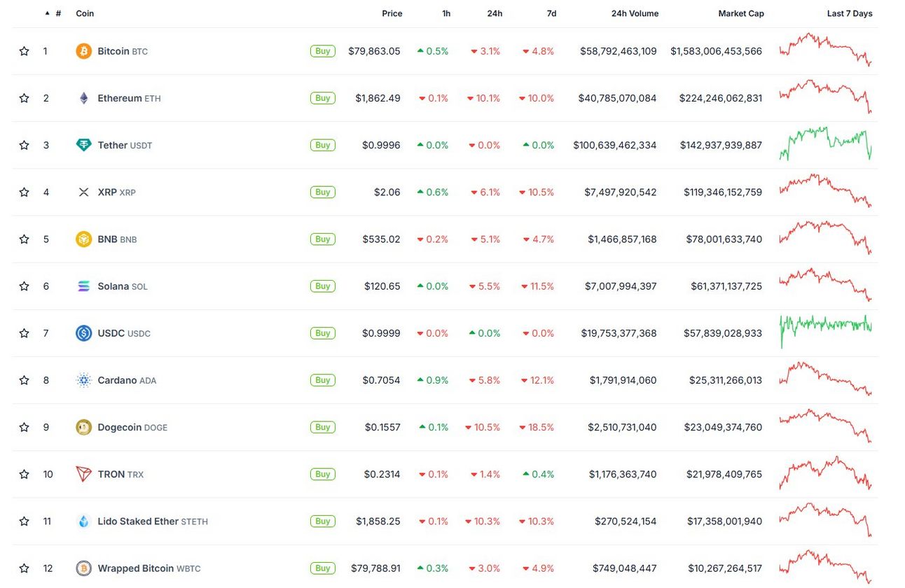Click the Tether green logo icon

(84, 145)
